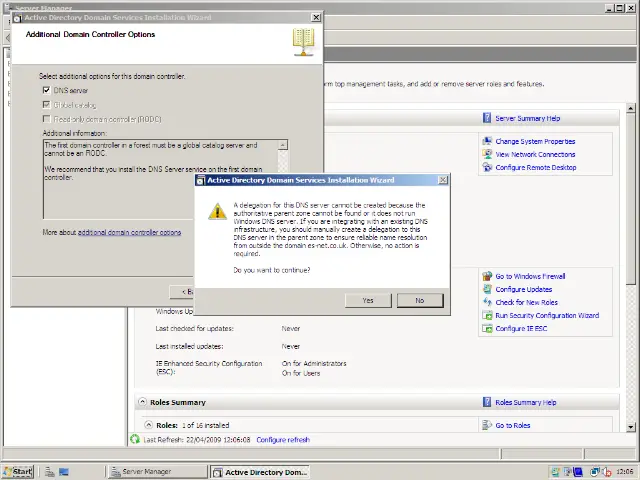Image resolution: width=640 pixels, height=480 pixels.
Task: Click the system tray clock 12:06
Action: coord(624,471)
